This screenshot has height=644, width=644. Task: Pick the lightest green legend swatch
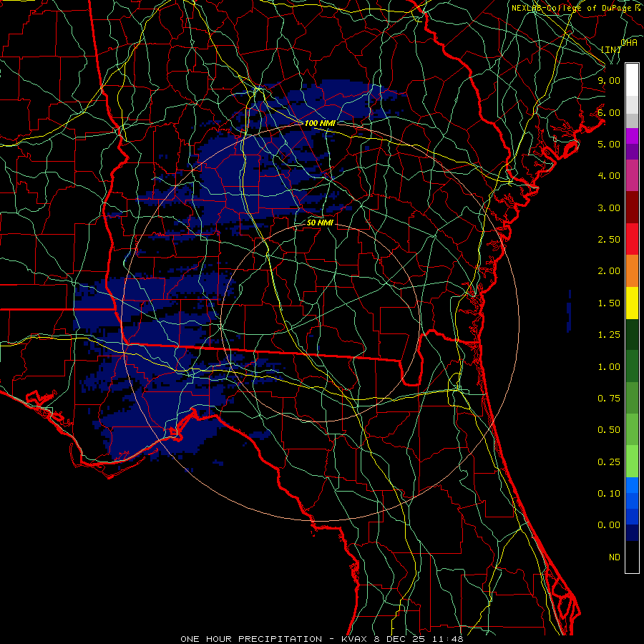[x=632, y=462]
